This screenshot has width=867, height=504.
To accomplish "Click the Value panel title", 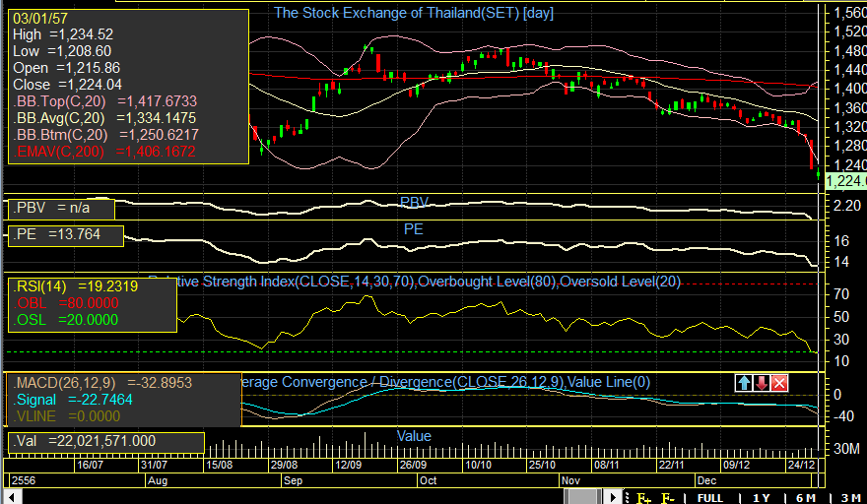I will 414,436.
